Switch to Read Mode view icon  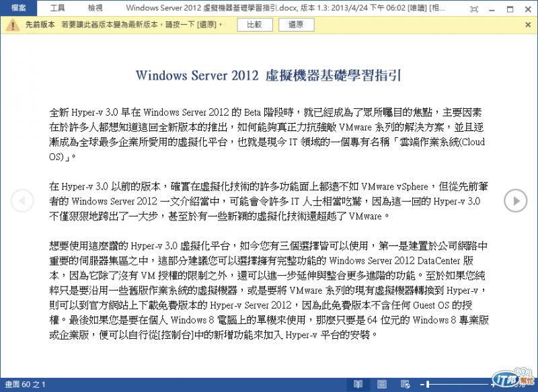[358, 385]
